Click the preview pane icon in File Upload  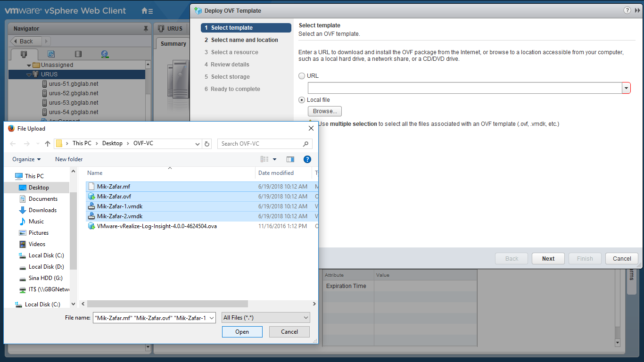[x=290, y=159]
